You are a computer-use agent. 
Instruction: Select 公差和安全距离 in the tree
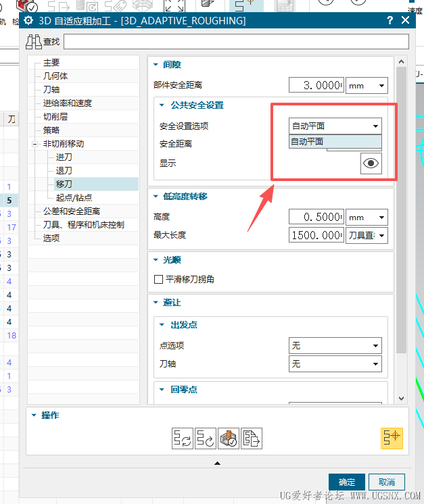coord(72,211)
